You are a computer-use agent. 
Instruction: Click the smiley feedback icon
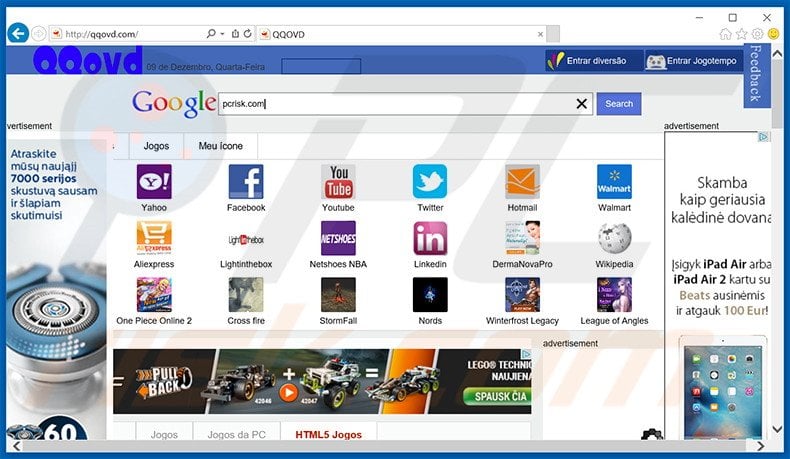[773, 34]
